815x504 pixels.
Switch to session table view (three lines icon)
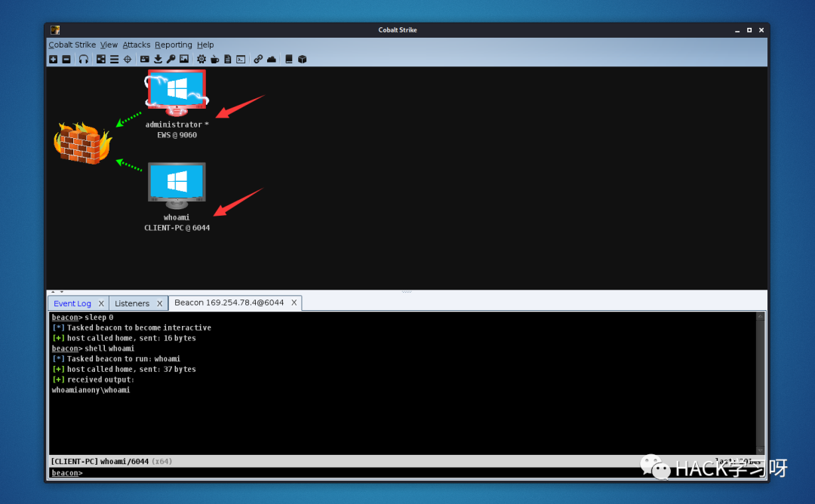tap(115, 60)
